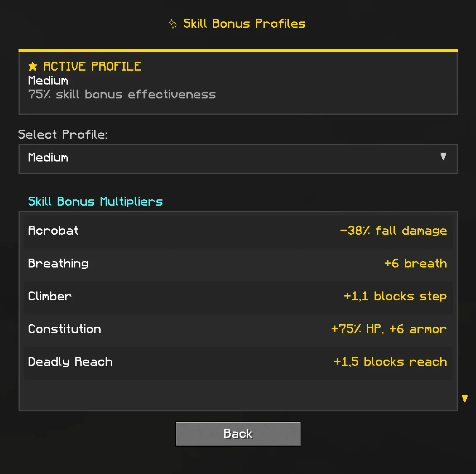Click the star icon next to ACTIVE PROFILE
Screen dimensions: 476x474
[x=33, y=66]
